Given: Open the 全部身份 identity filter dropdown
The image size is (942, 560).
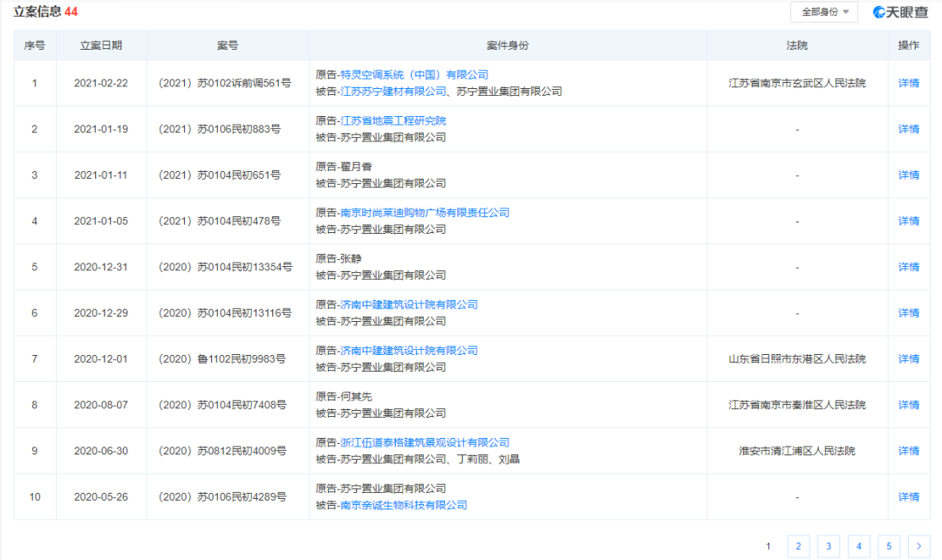Looking at the screenshot, I should [x=823, y=12].
